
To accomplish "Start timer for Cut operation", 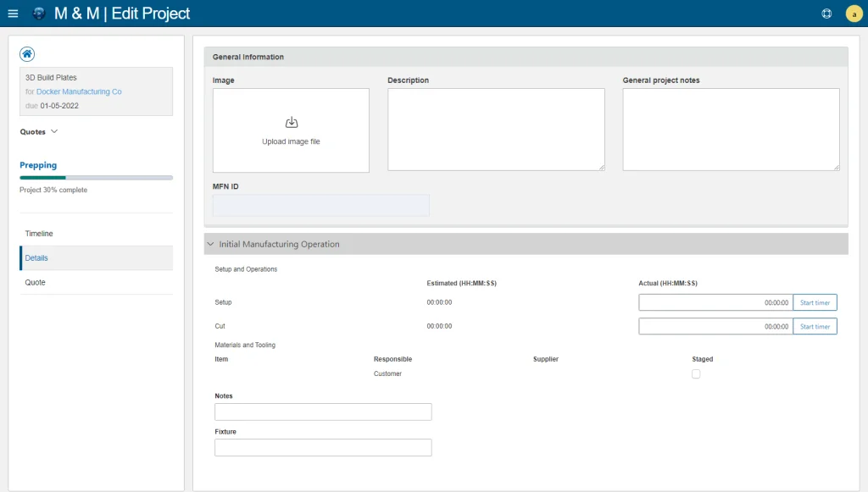I will point(815,326).
